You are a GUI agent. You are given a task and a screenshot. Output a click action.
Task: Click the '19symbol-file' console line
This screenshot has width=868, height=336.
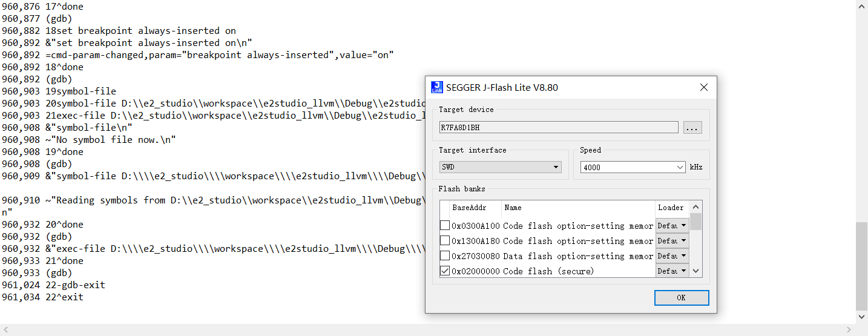pos(59,91)
